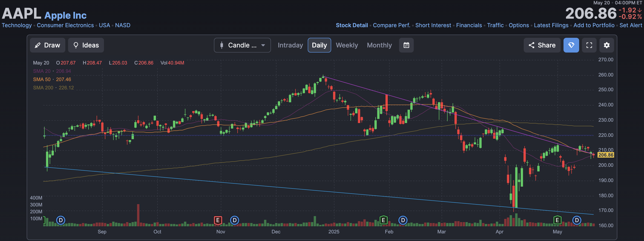Switch to Monthly timeframe
644x241 pixels.
tap(379, 45)
